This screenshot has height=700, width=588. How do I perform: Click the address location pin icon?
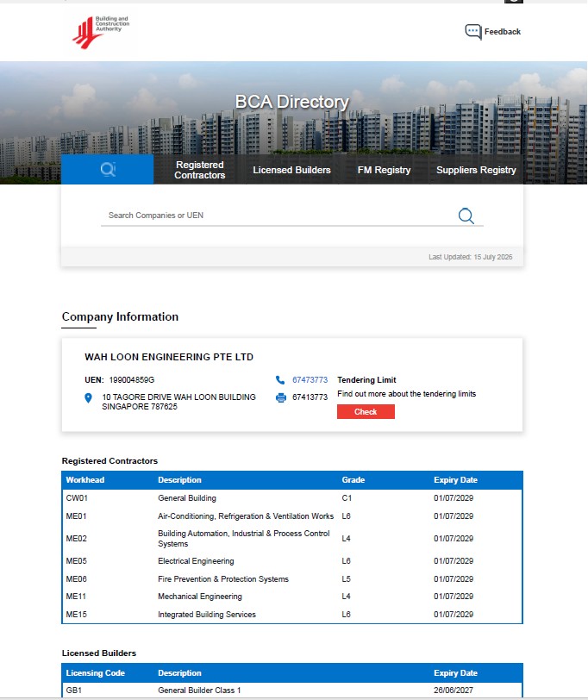coord(89,397)
